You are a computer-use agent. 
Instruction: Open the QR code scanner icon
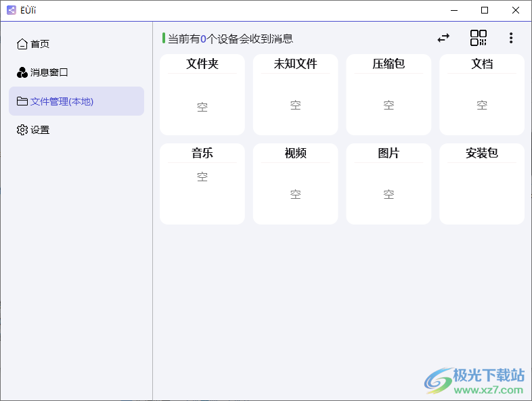479,38
